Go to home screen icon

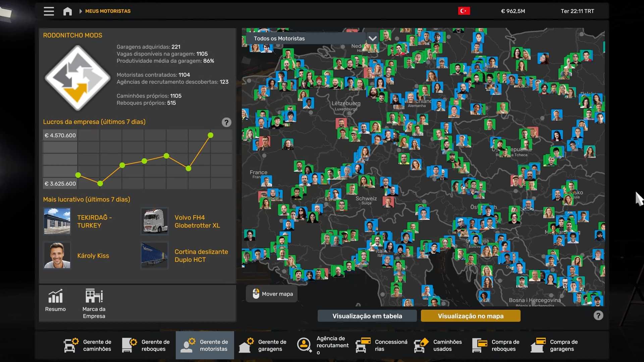[x=67, y=11]
